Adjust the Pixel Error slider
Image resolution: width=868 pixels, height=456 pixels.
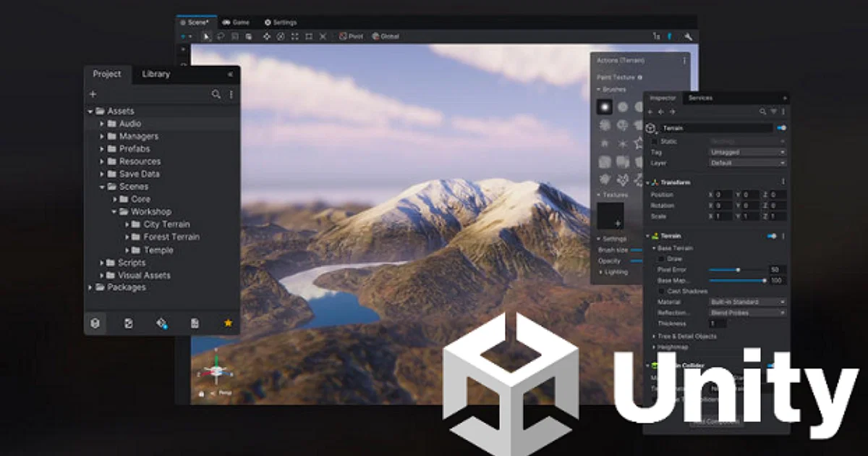[738, 269]
